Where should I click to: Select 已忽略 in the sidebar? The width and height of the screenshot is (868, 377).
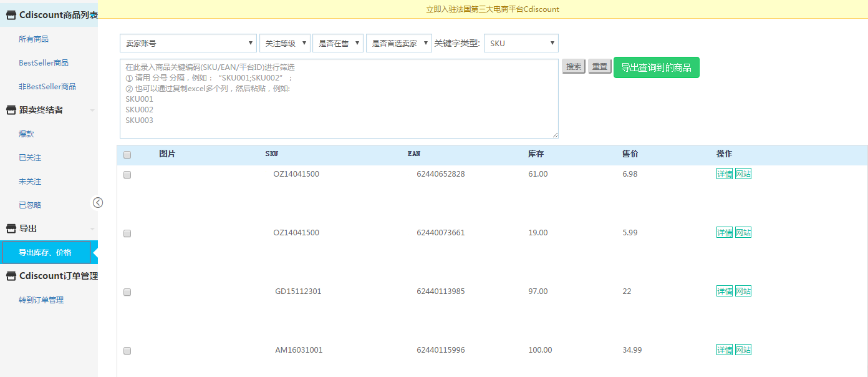(30, 205)
